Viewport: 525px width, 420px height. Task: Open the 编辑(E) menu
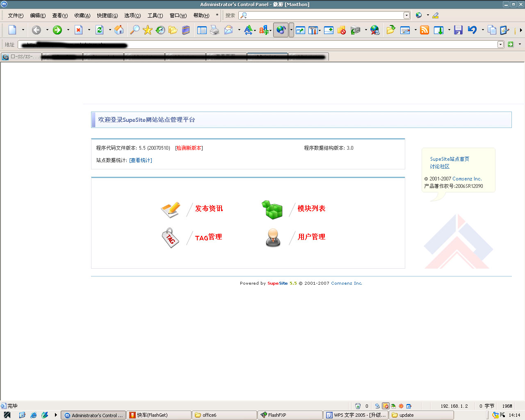click(x=38, y=16)
